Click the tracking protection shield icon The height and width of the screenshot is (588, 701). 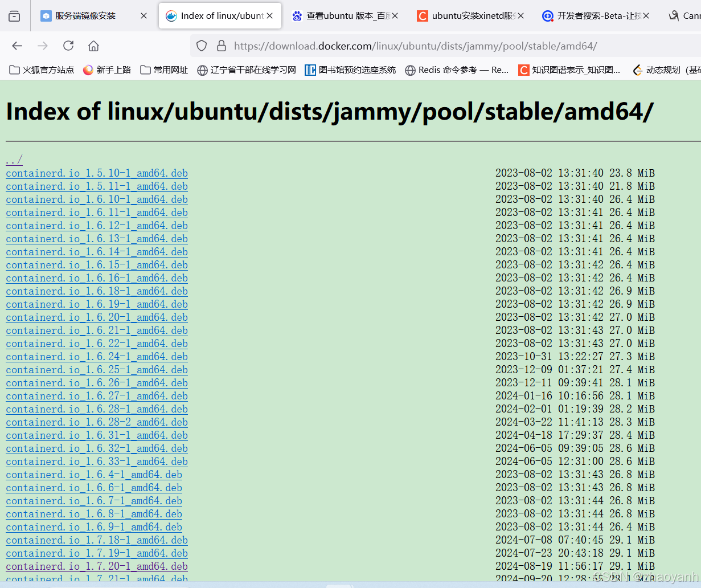[x=201, y=46]
